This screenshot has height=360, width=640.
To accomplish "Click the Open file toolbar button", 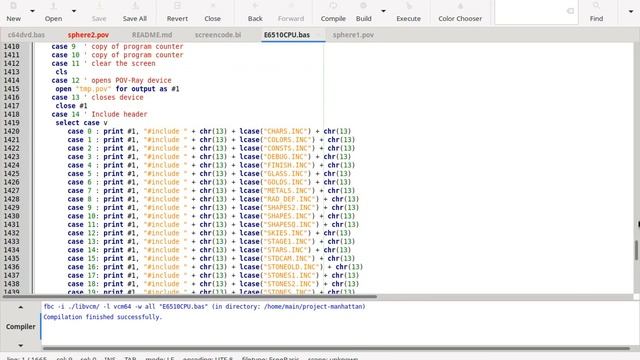I will pyautogui.click(x=53, y=12).
